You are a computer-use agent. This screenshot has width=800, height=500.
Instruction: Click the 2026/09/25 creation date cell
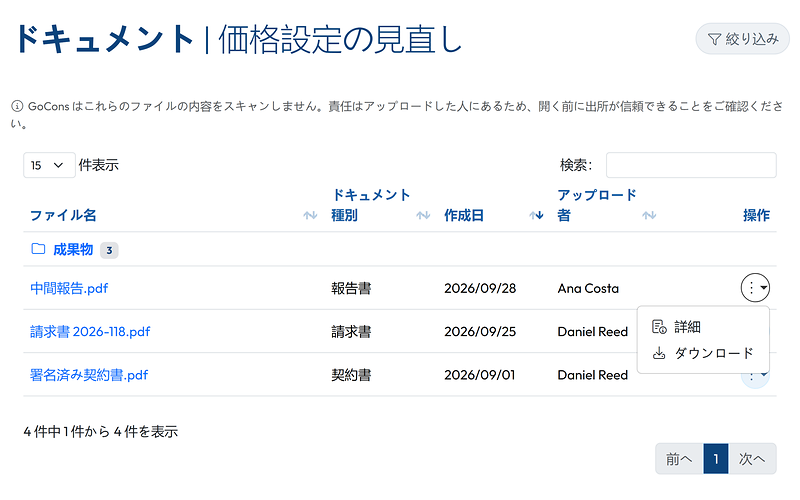(480, 332)
